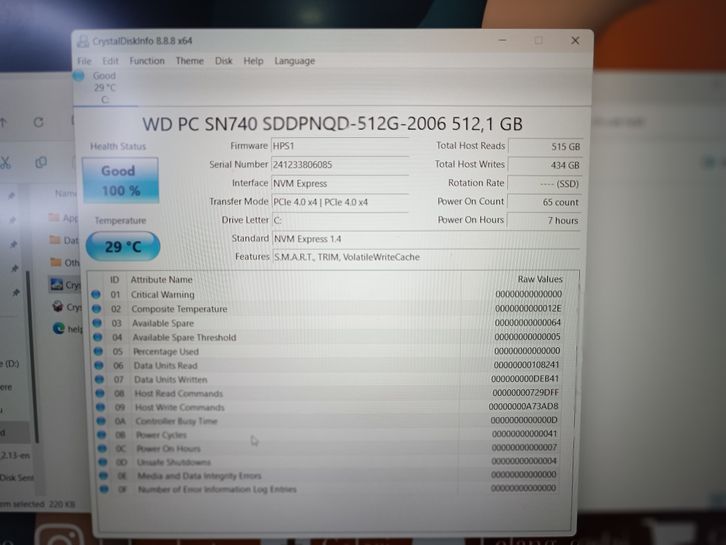Open the Dat folder in File Explorer
This screenshot has width=726, height=545.
(63, 240)
